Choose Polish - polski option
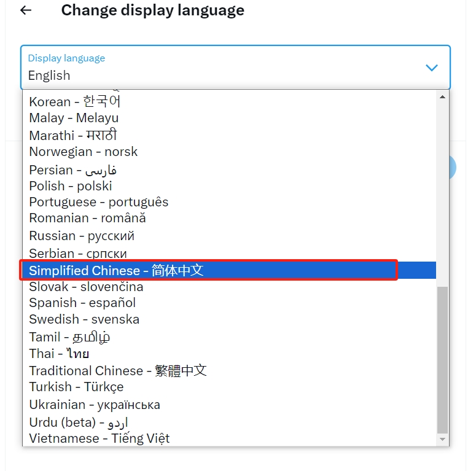 click(x=70, y=186)
